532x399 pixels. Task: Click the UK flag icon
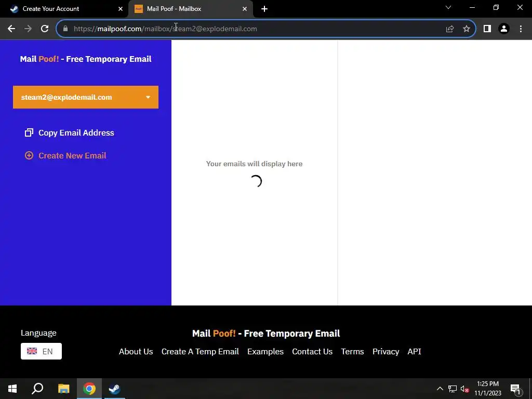32,351
